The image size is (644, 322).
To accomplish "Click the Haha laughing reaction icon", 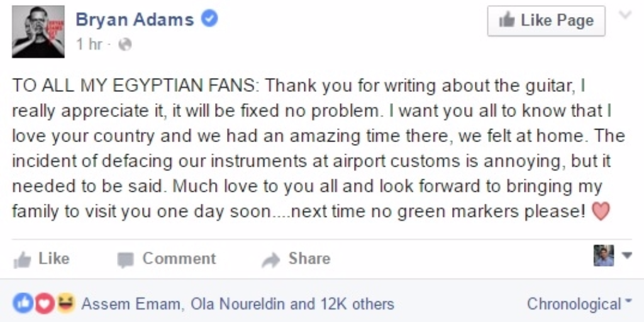I will pos(65,304).
